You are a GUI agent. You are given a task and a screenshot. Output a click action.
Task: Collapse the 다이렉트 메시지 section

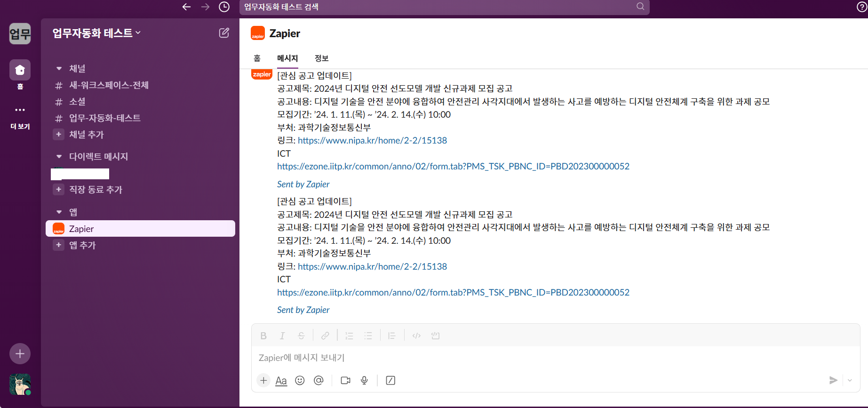(x=59, y=156)
